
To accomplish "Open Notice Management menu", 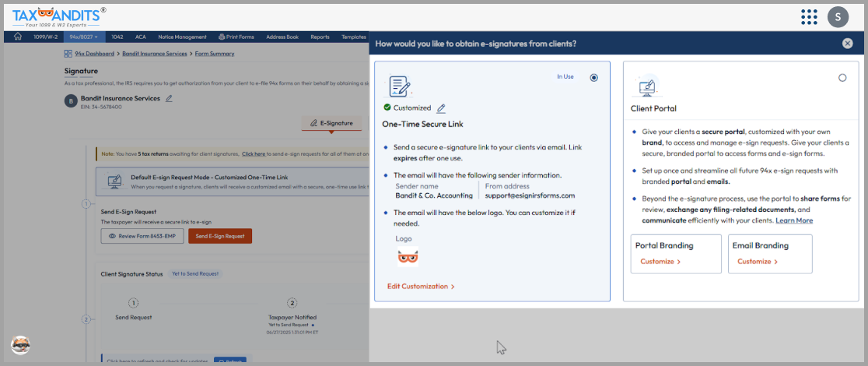I will 182,37.
